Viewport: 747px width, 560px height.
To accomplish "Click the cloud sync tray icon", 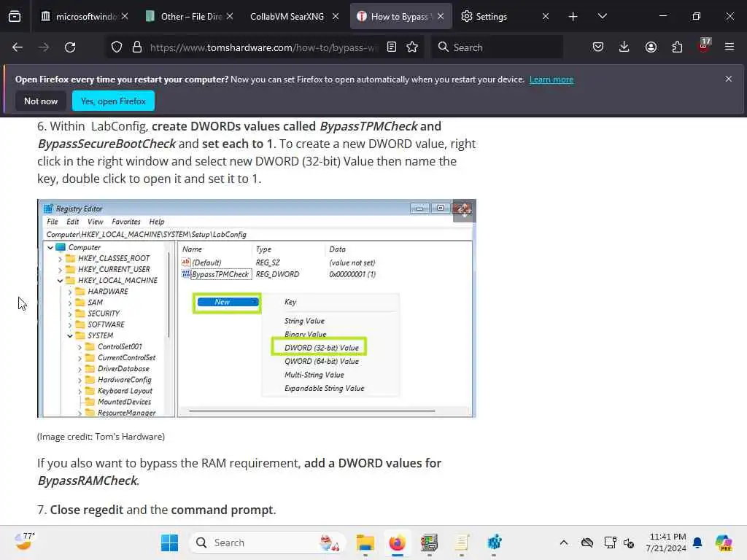I will [x=587, y=542].
